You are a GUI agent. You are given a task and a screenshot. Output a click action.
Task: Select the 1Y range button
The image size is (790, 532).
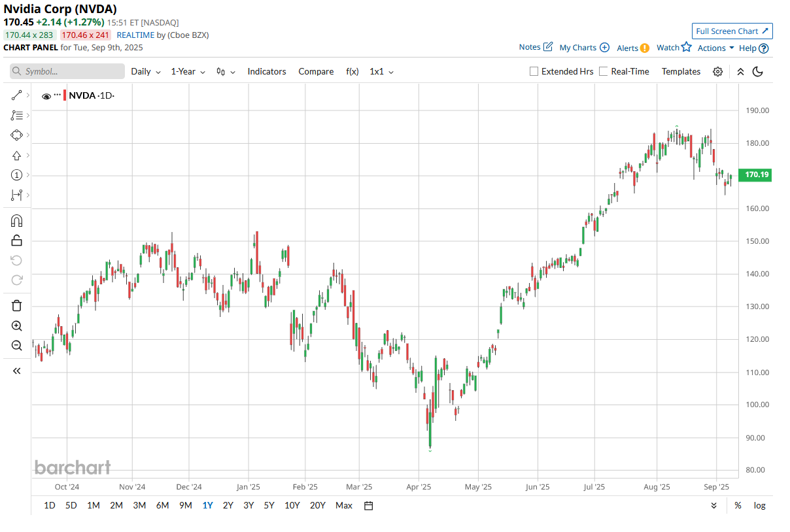click(207, 505)
